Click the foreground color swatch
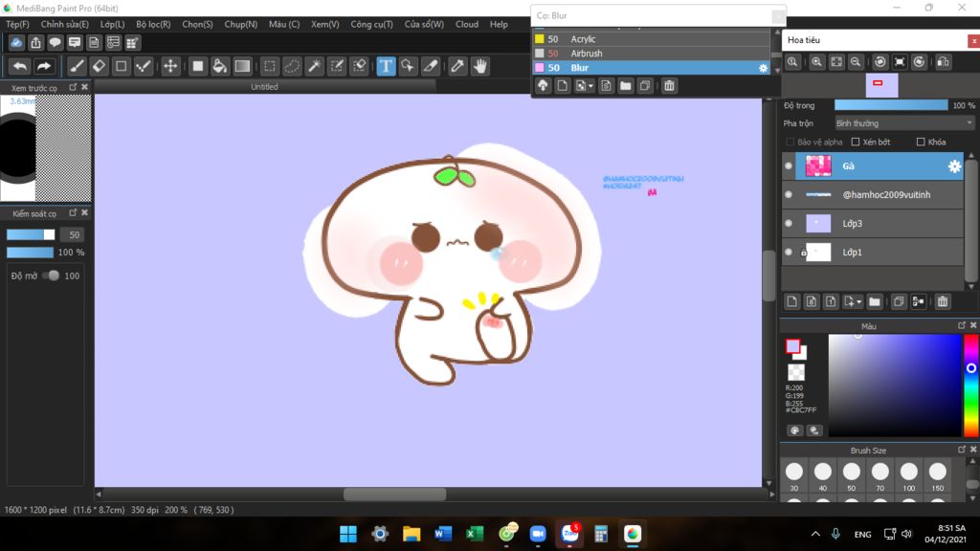Image resolution: width=980 pixels, height=551 pixels. tap(792, 346)
